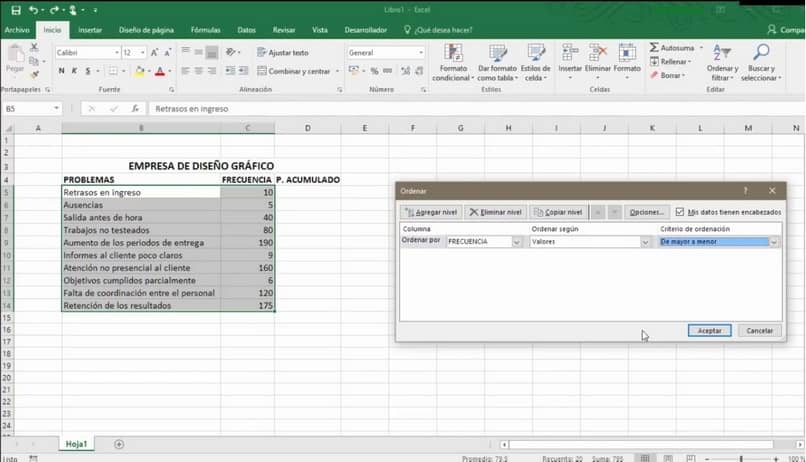Decrease font size with small A icon
The width and height of the screenshot is (806, 462).
167,52
